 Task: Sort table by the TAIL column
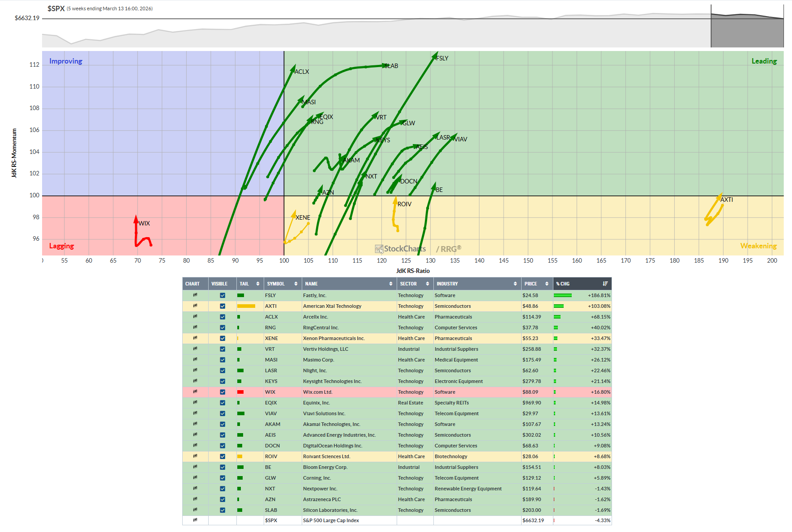coord(250,284)
